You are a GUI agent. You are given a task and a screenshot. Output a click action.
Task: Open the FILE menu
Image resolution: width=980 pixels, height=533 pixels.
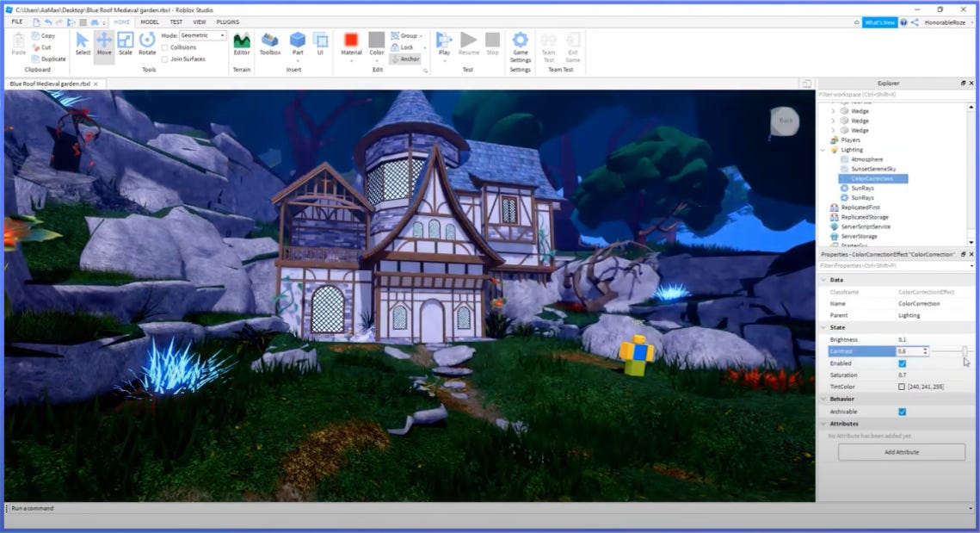coord(17,22)
